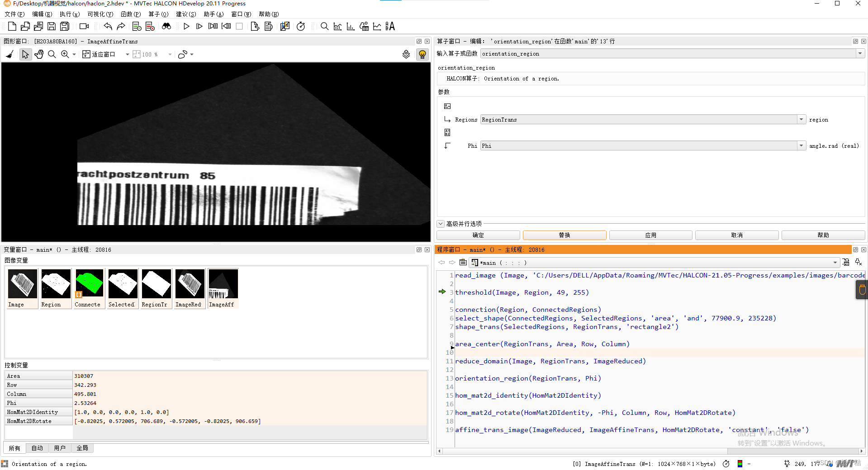Expand the 高级并行选项 section

441,224
